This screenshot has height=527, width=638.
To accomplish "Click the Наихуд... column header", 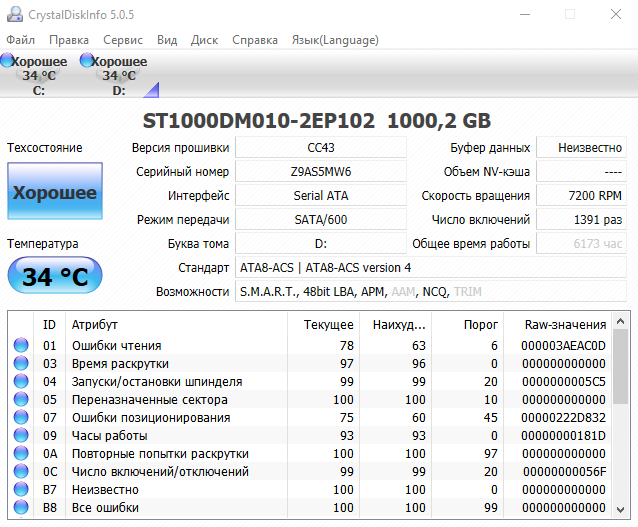I will (395, 324).
